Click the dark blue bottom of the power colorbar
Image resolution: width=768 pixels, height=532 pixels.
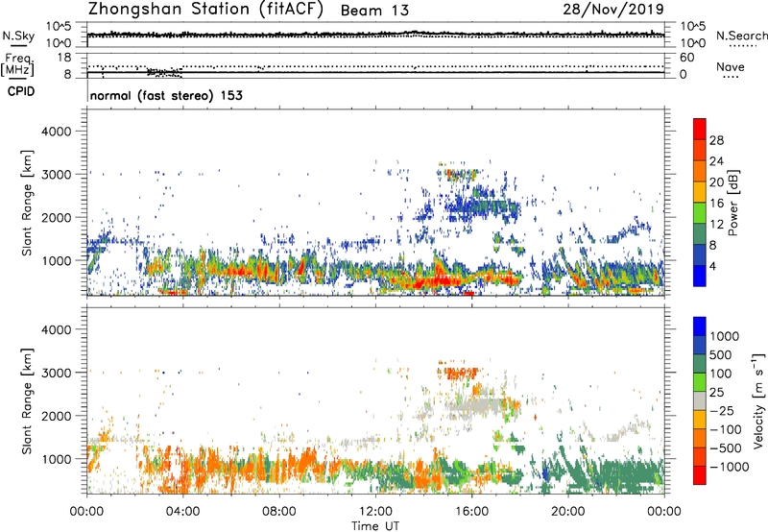pos(700,276)
